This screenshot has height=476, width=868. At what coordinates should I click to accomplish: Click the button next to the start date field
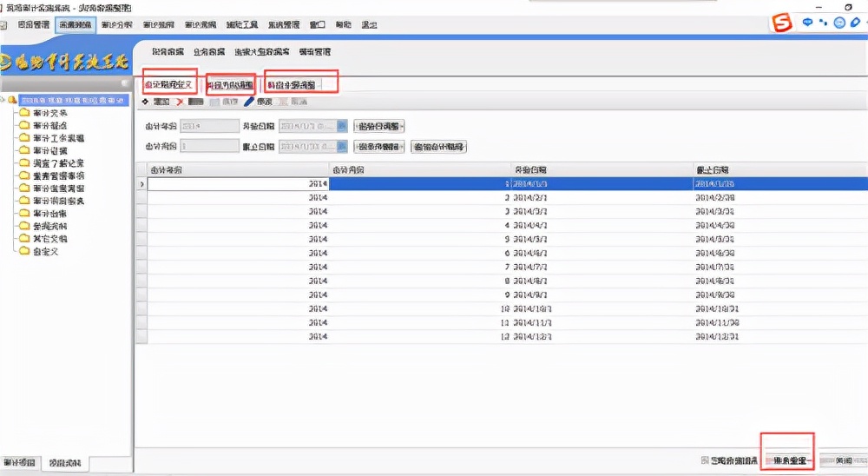[x=379, y=126]
